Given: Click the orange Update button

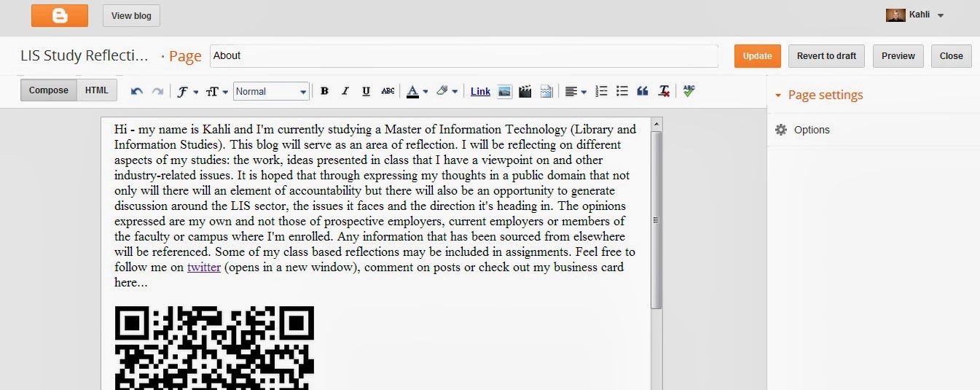Looking at the screenshot, I should (x=758, y=56).
